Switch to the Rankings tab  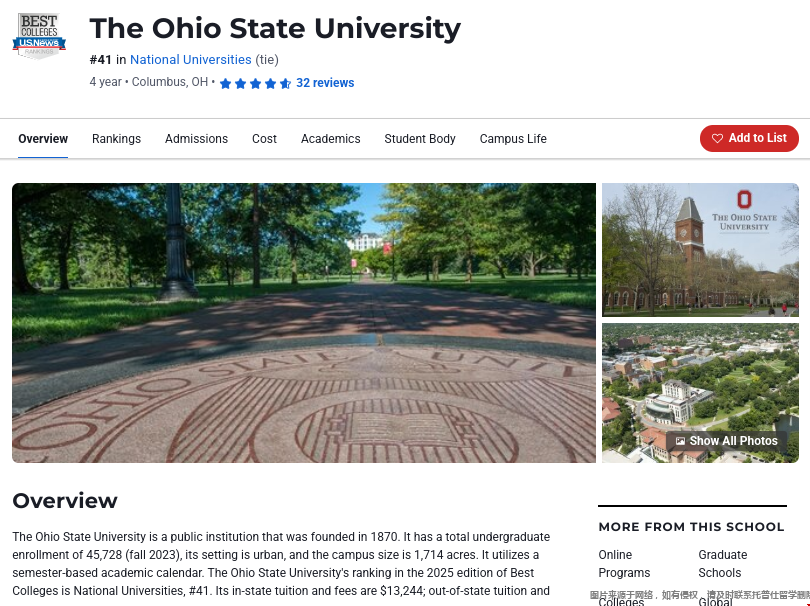coord(116,139)
